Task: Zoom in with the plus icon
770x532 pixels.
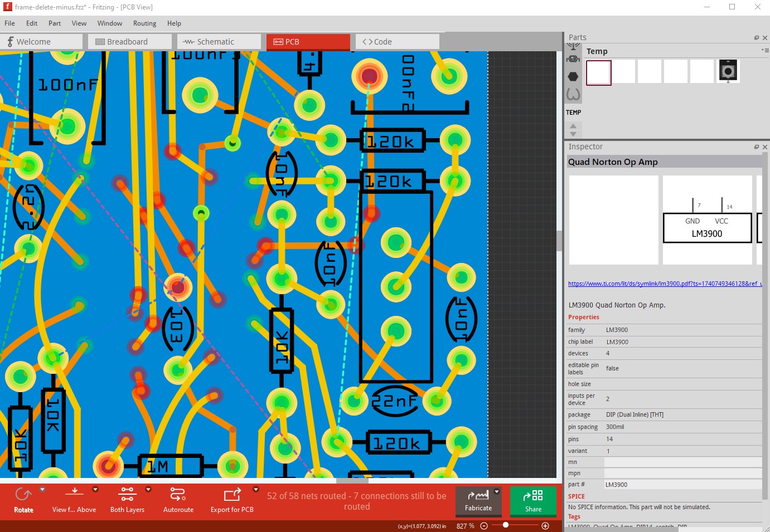Action: click(x=545, y=526)
